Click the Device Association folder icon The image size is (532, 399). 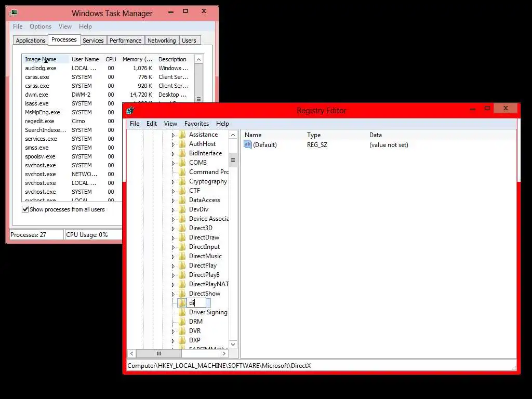(x=182, y=219)
